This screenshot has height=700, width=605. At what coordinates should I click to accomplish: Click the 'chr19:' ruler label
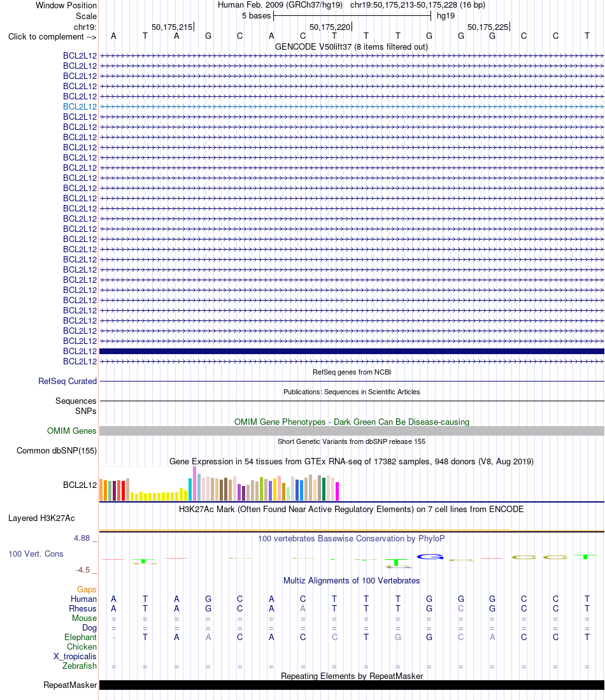[x=85, y=27]
